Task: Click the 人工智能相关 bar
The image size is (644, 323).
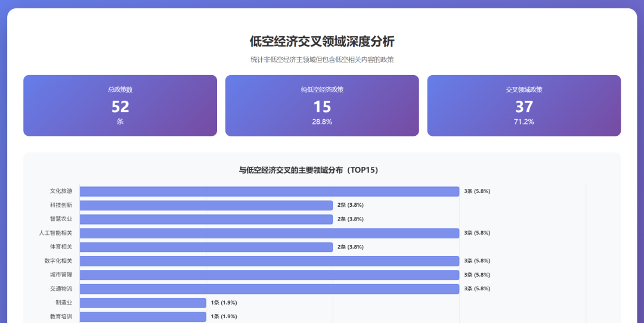Action: pos(269,233)
